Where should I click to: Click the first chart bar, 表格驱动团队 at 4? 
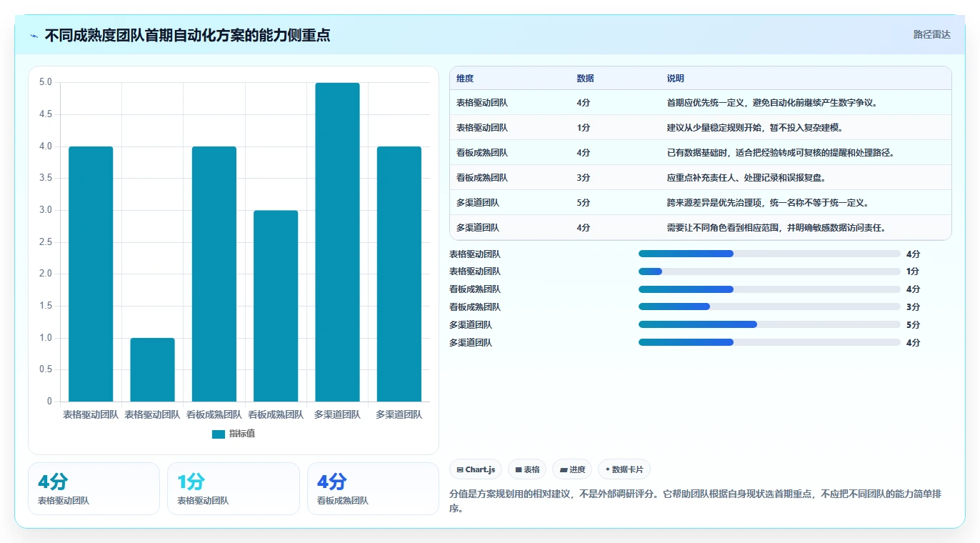(91, 274)
